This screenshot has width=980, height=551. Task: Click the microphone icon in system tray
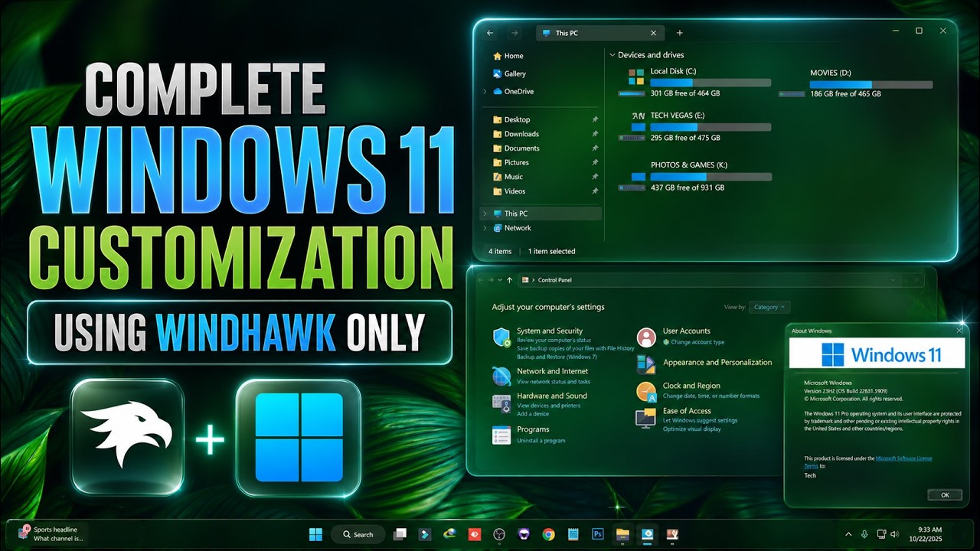[x=864, y=534]
